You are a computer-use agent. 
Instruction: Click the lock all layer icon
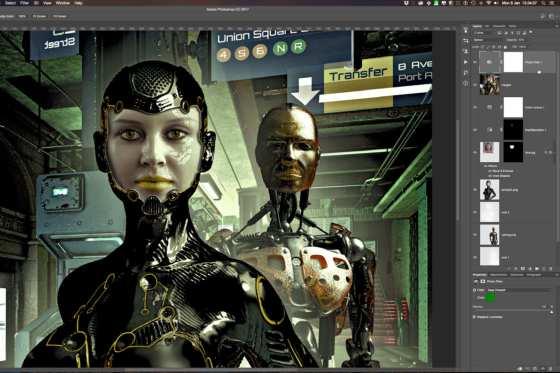505,47
